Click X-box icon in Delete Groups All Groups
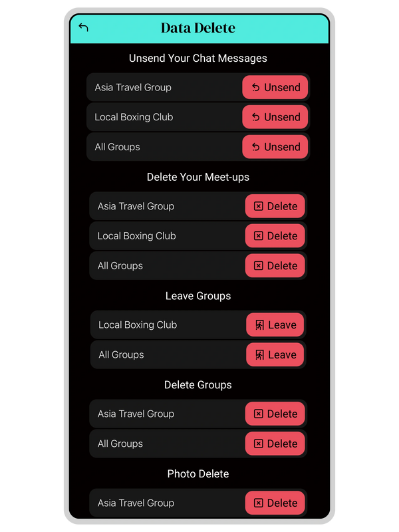This screenshot has height=532, width=399. (x=259, y=444)
